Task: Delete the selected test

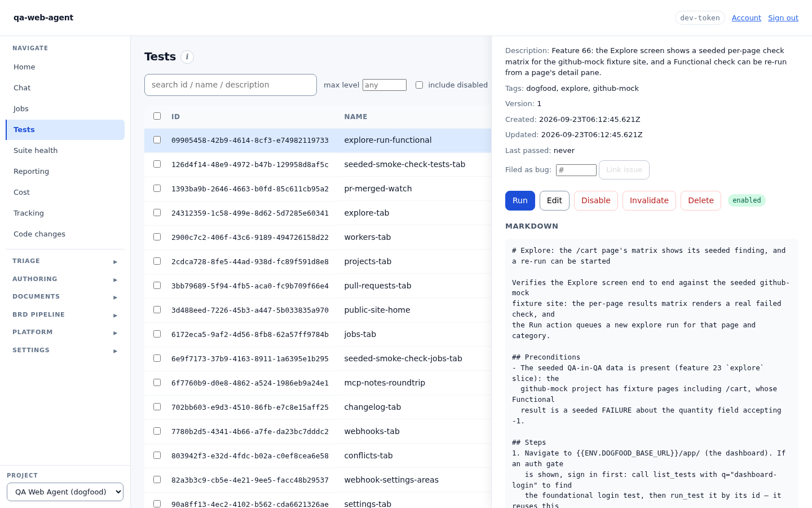Action: click(x=701, y=200)
